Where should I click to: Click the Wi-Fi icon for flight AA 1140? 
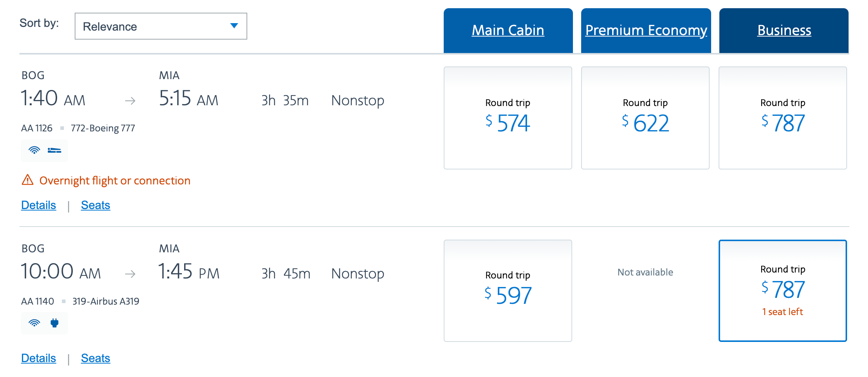click(x=34, y=323)
